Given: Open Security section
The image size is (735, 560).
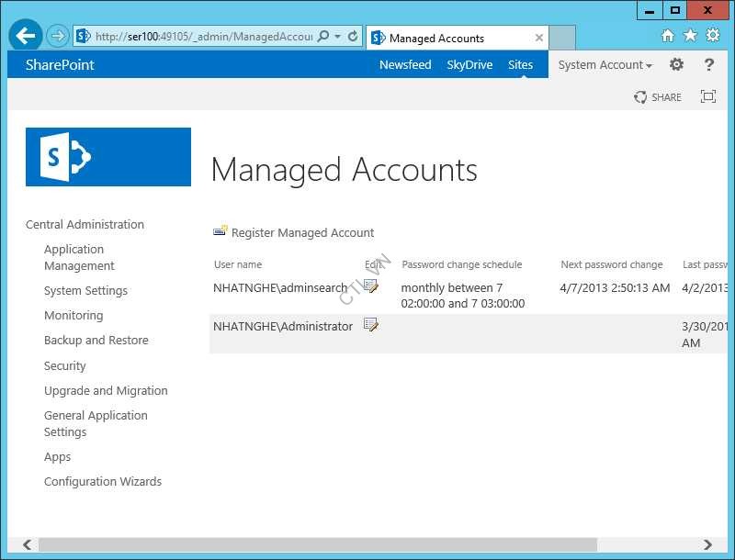Looking at the screenshot, I should click(x=64, y=365).
